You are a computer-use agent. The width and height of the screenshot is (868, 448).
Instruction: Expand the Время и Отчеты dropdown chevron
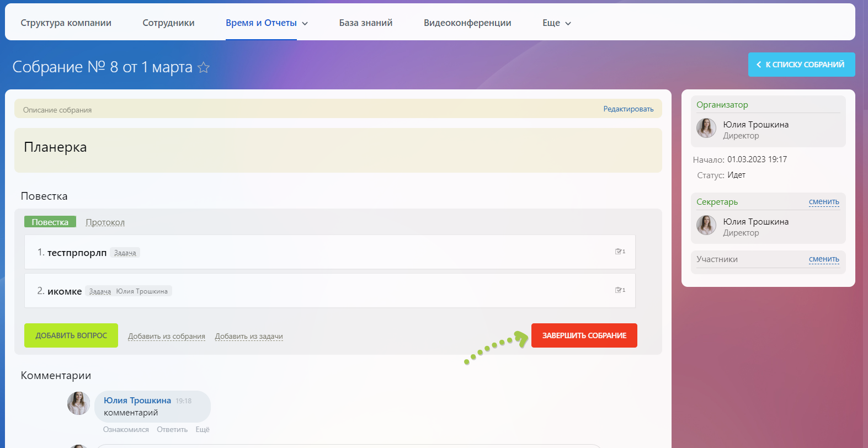point(305,23)
